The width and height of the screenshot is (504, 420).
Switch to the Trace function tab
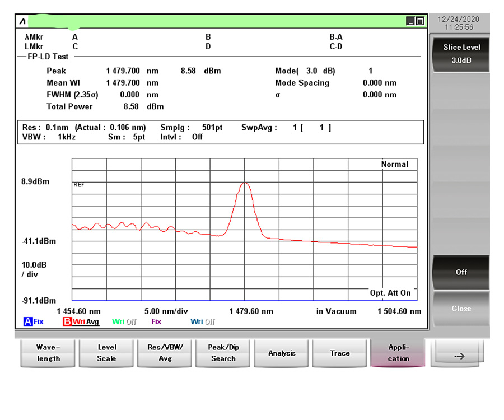click(x=340, y=353)
